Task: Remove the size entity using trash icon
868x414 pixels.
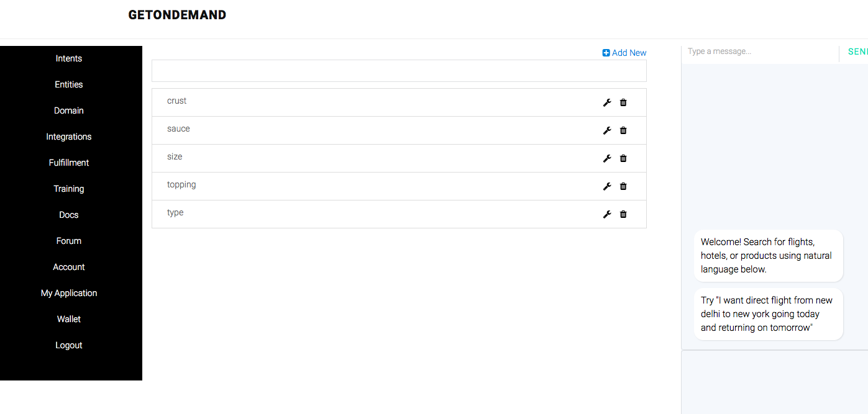Action: coord(623,158)
